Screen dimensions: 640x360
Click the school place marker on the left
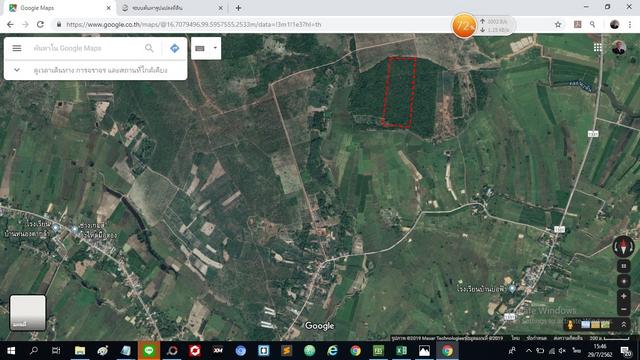tap(56, 228)
